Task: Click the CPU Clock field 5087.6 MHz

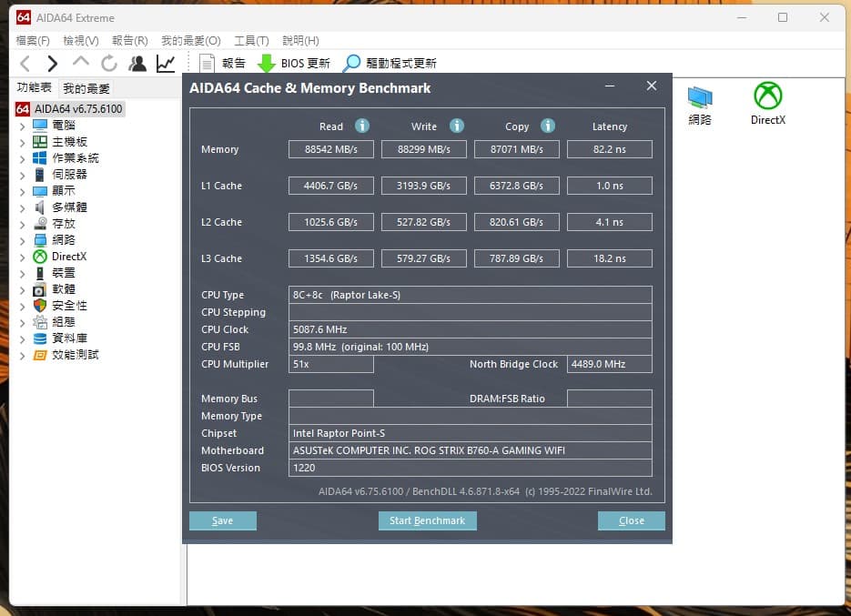Action: pyautogui.click(x=470, y=329)
